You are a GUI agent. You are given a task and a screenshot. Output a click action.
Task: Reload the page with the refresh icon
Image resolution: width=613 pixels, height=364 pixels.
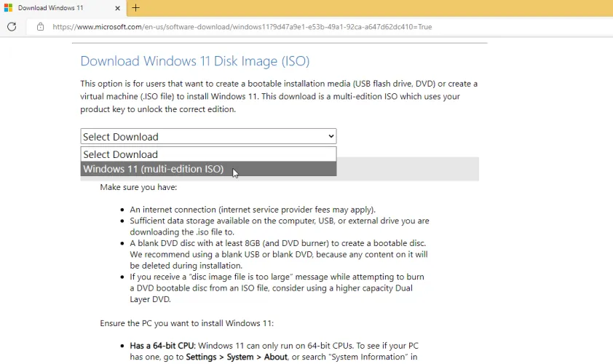click(12, 27)
